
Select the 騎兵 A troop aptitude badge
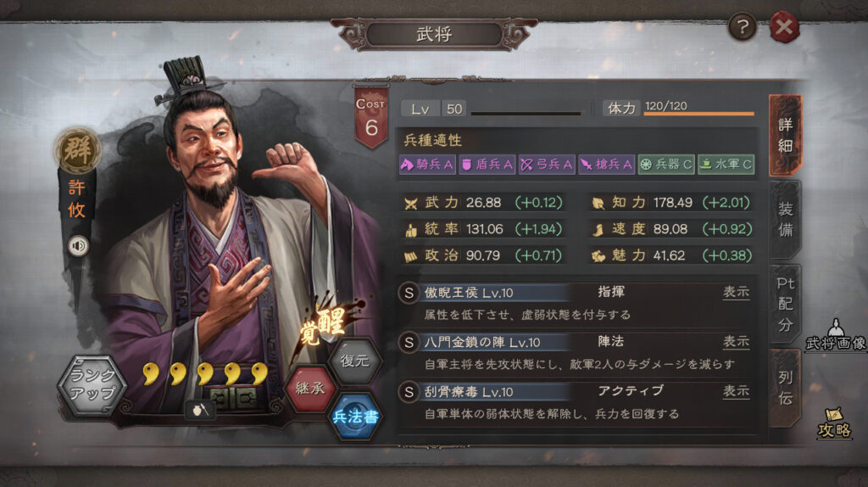coord(427,164)
